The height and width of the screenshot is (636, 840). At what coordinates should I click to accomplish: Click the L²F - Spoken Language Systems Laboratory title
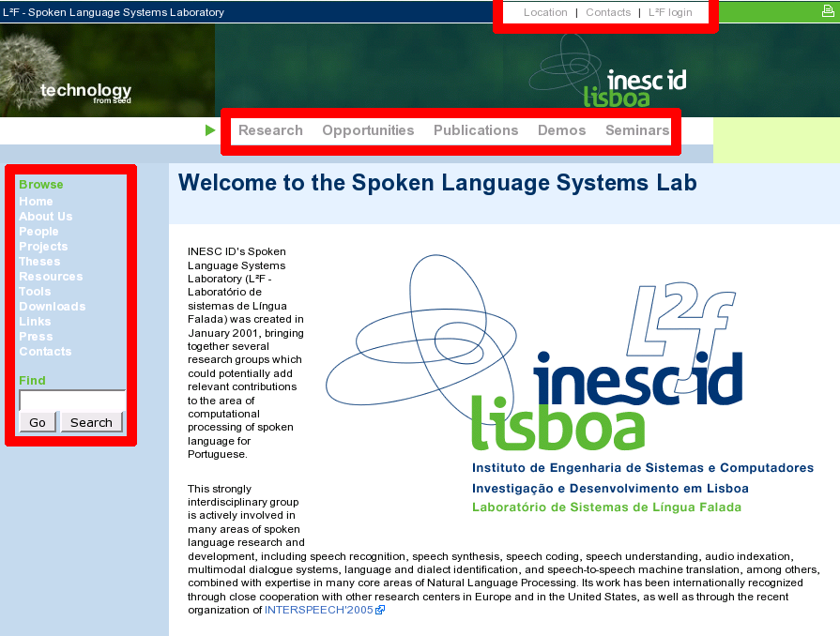114,12
